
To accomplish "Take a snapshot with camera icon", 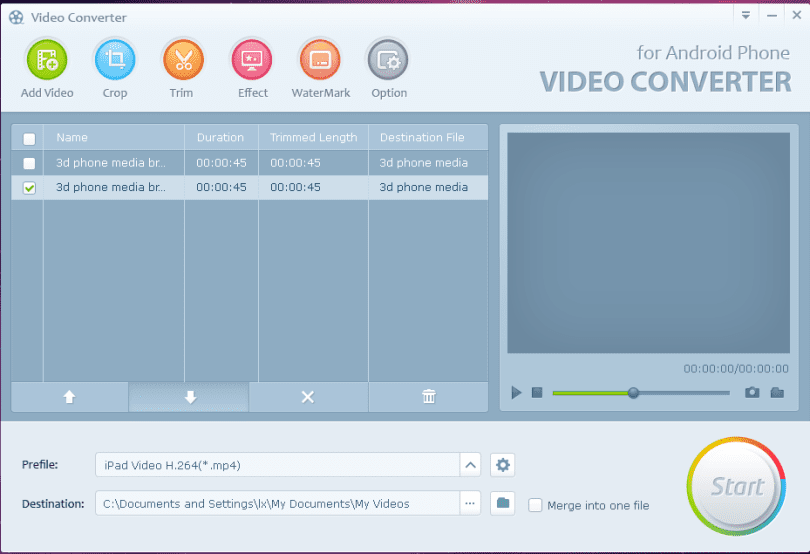I will point(752,392).
